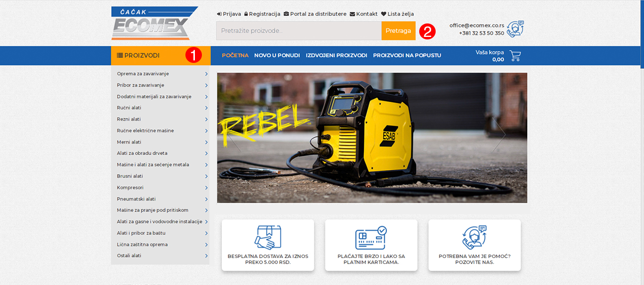Select Brusni alati category

tap(161, 176)
